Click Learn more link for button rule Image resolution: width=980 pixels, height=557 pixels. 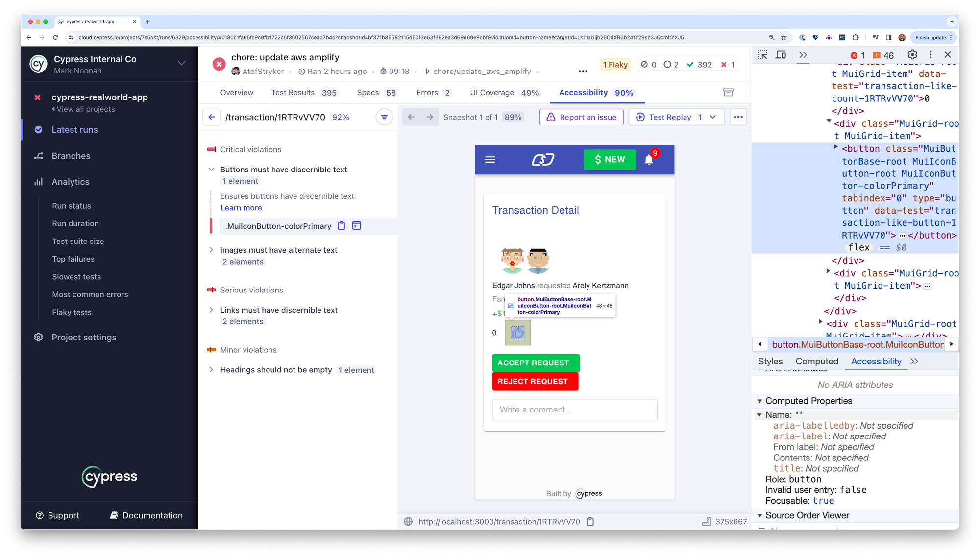pyautogui.click(x=240, y=207)
